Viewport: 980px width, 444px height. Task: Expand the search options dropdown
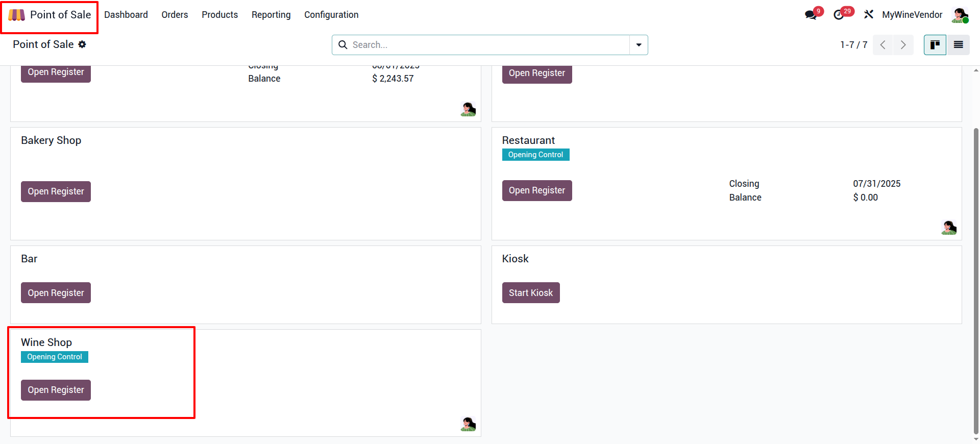point(639,45)
